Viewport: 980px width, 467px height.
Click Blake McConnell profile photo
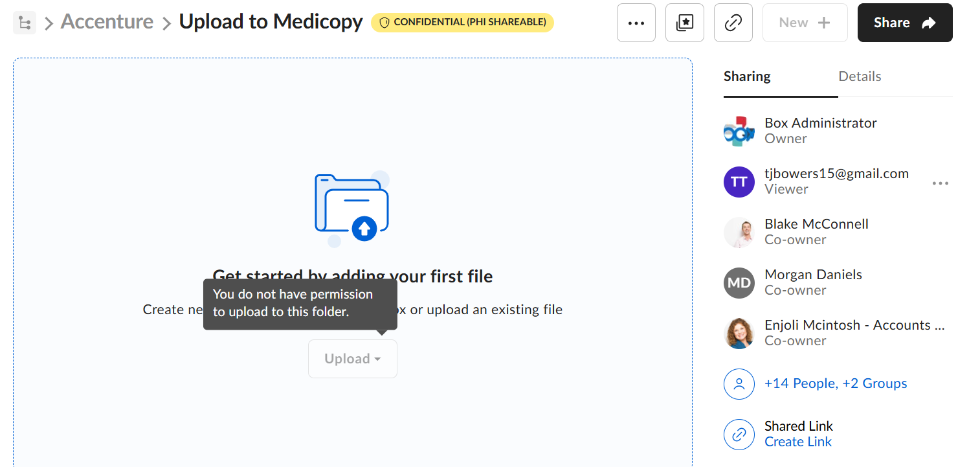point(739,232)
